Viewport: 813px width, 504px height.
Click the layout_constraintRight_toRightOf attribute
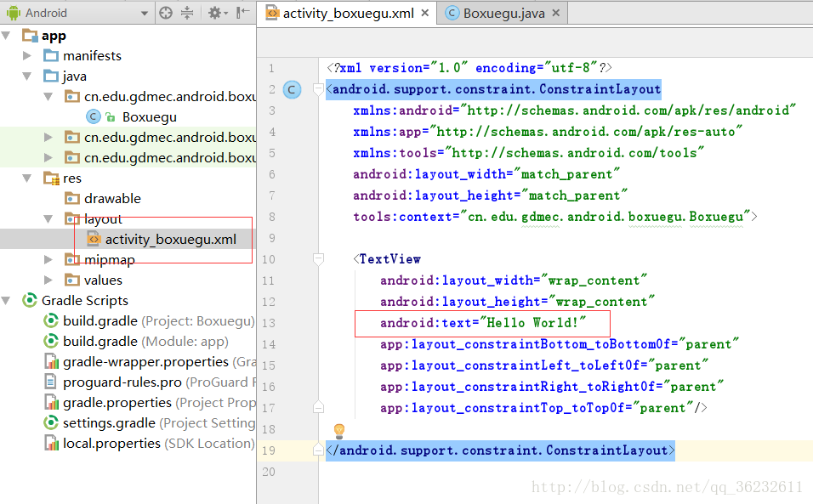(x=552, y=387)
